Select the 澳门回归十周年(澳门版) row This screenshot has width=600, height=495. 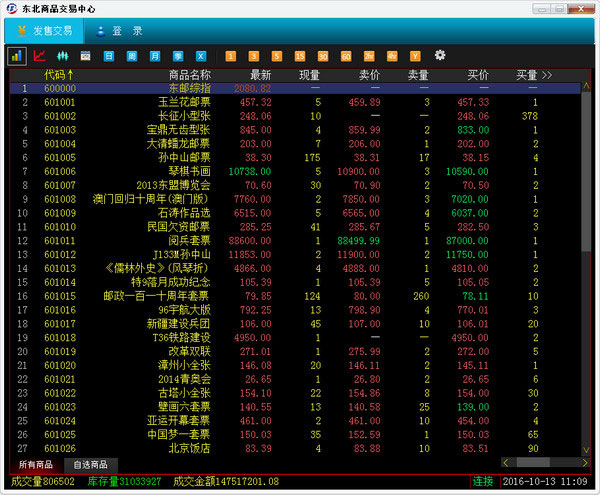click(x=295, y=199)
